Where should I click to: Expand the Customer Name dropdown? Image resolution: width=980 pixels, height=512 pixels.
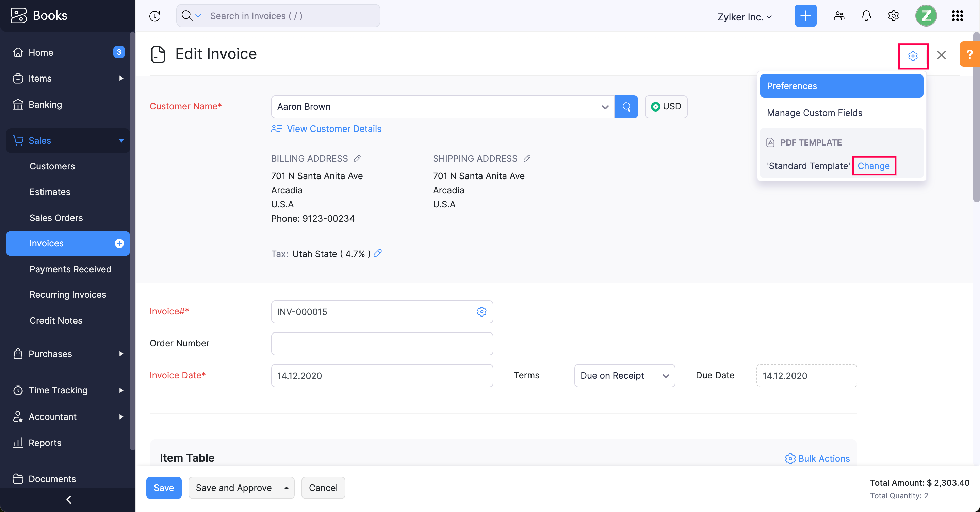pyautogui.click(x=605, y=107)
